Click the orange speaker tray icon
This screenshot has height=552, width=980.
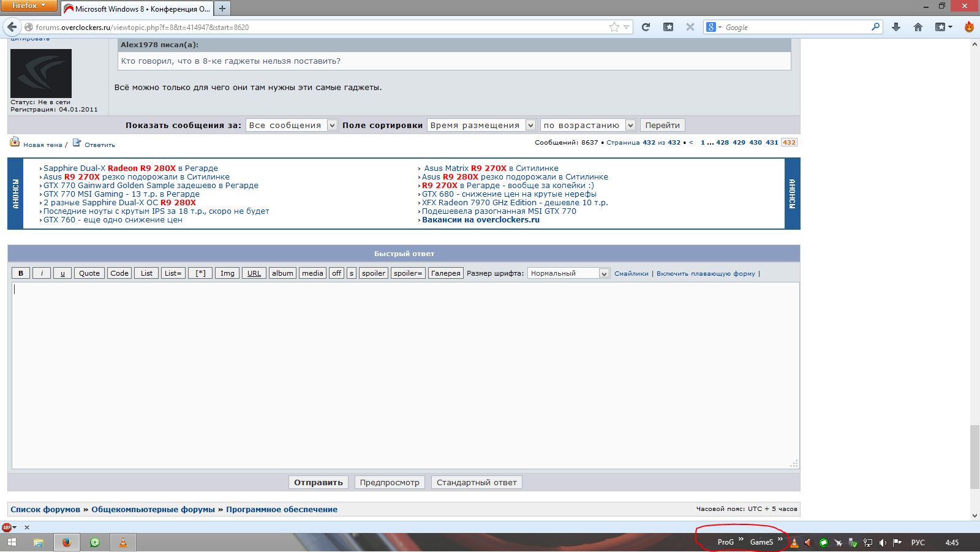coord(808,542)
